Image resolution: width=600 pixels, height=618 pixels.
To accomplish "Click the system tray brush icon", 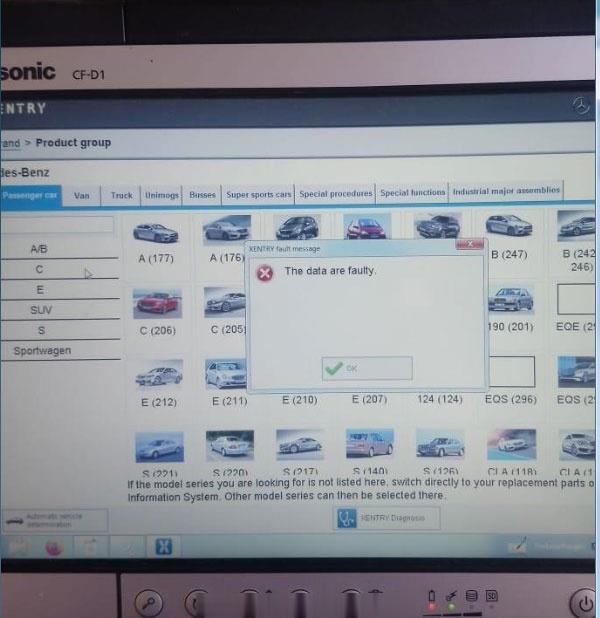I will click(x=519, y=544).
